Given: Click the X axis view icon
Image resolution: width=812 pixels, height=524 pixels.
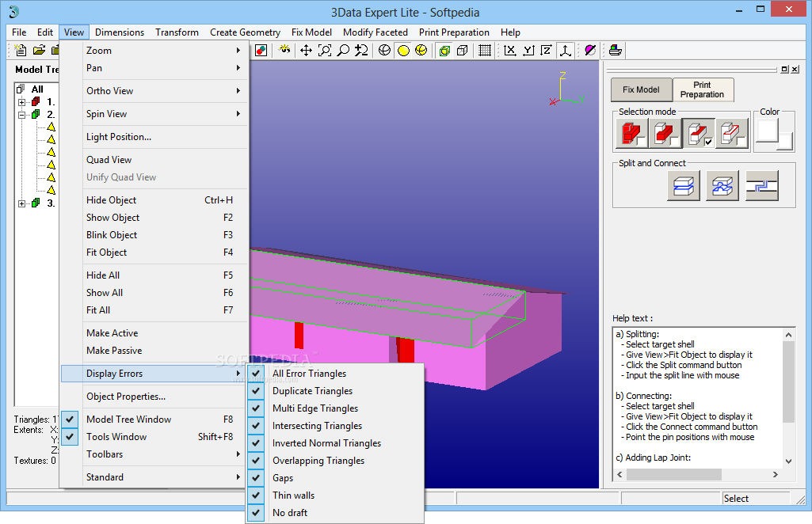Looking at the screenshot, I should (509, 50).
